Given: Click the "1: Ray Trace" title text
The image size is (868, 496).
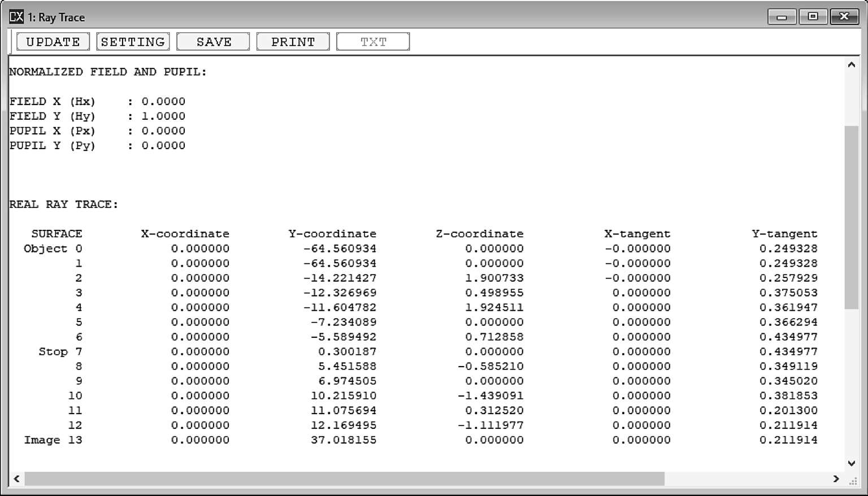Looking at the screenshot, I should click(x=57, y=18).
